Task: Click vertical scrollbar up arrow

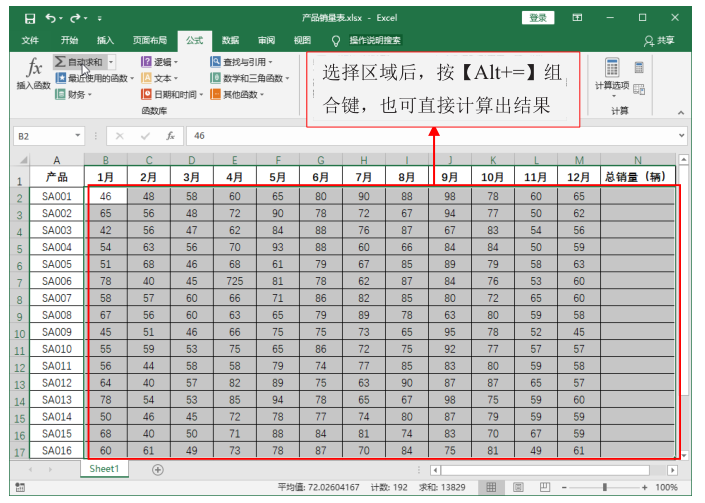Action: [683, 159]
